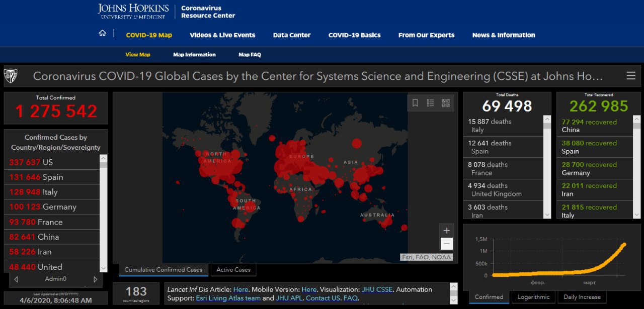Select the 12 641 deaths Spain row
This screenshot has width=644, height=309.
tap(503, 147)
